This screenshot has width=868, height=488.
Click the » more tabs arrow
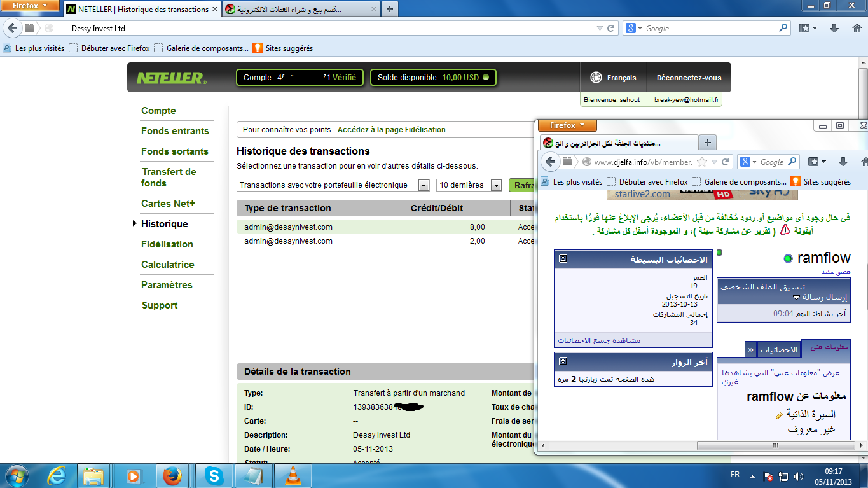[x=751, y=350]
